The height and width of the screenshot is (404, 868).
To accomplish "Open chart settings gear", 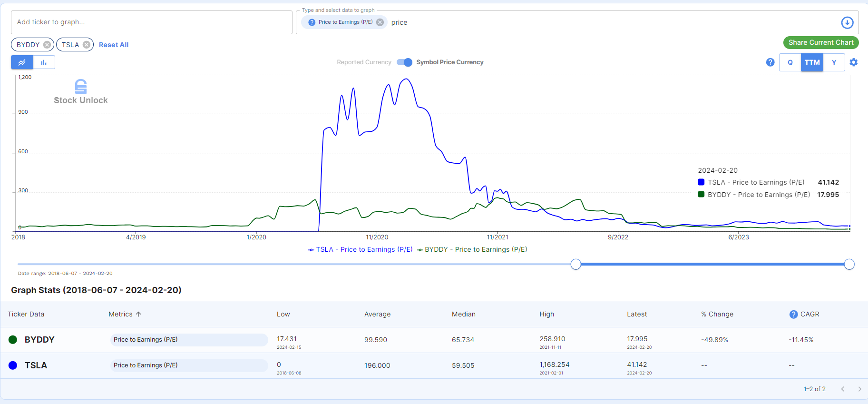I will [x=854, y=62].
